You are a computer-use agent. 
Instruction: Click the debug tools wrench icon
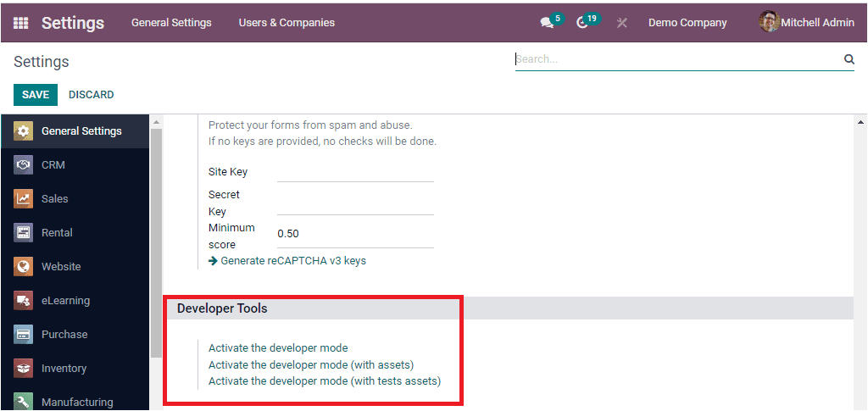pyautogui.click(x=621, y=23)
